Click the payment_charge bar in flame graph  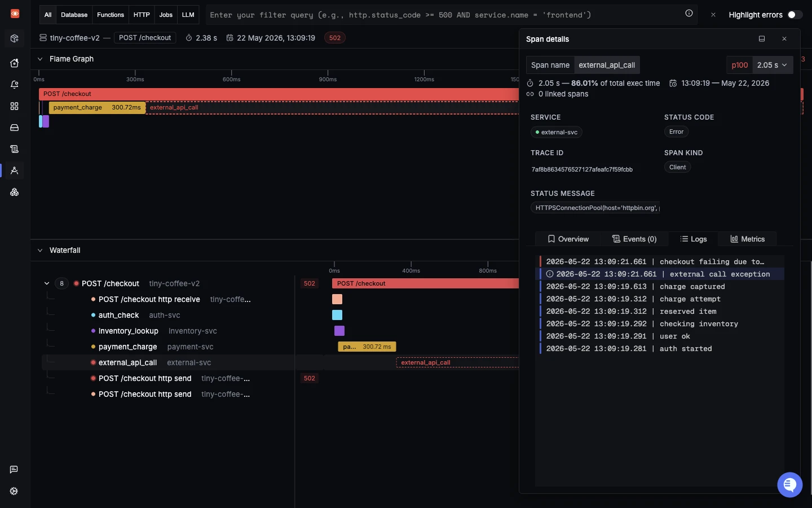[97, 107]
